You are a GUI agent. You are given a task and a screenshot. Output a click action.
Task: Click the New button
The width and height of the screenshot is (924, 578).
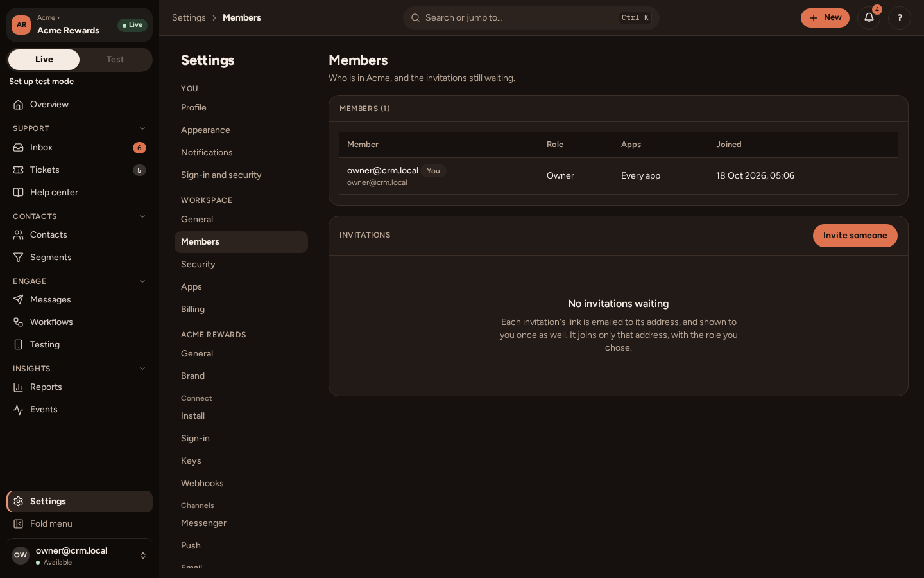(x=825, y=18)
